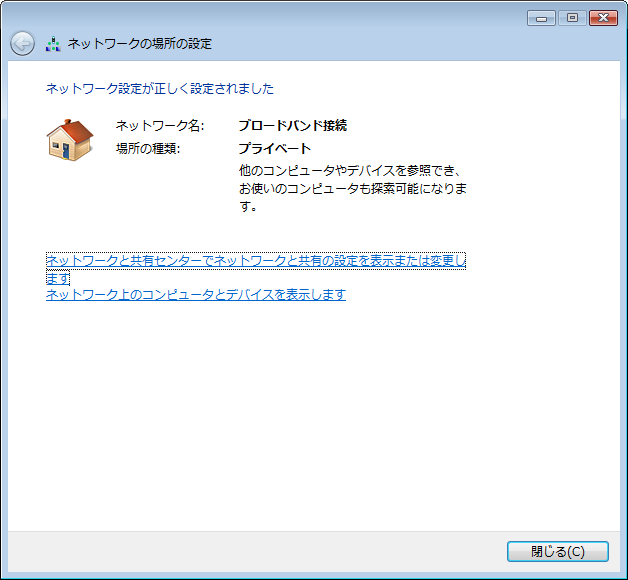Screen dimensions: 628x580
Task: Click the house network location icon
Action: 70,140
